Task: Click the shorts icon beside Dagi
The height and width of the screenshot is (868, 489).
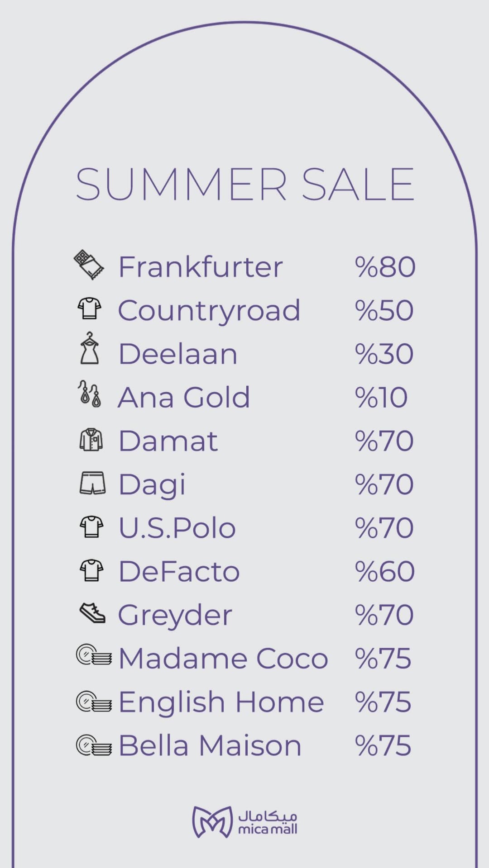Action: pos(92,483)
